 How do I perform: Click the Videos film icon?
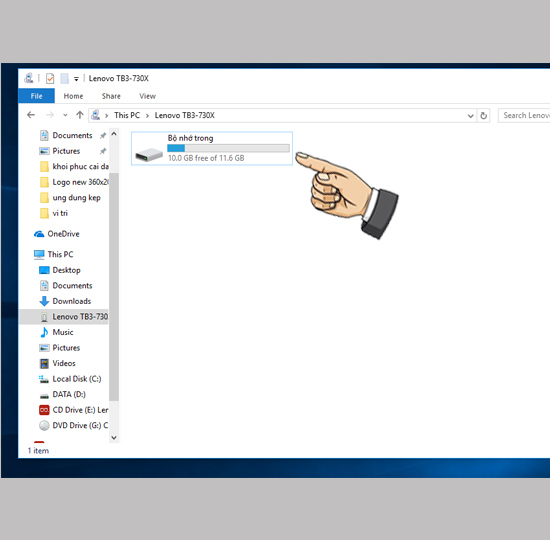[44, 364]
